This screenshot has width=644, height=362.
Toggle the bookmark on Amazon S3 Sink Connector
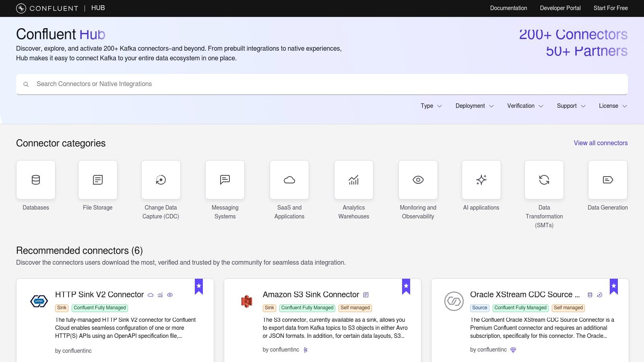(x=406, y=286)
